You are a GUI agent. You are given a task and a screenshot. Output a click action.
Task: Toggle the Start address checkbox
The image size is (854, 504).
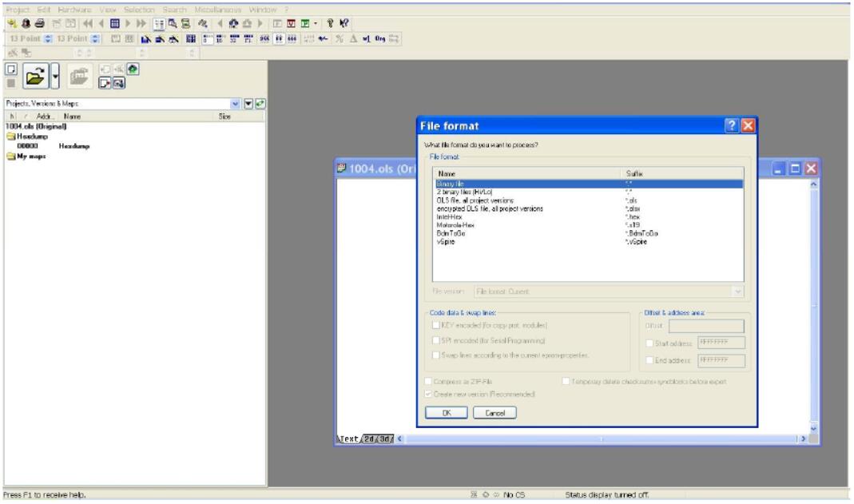point(649,343)
